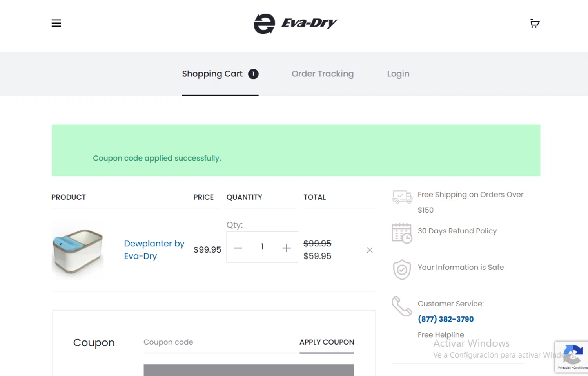The image size is (588, 376).
Task: Click the cart item count badge
Action: click(x=253, y=74)
